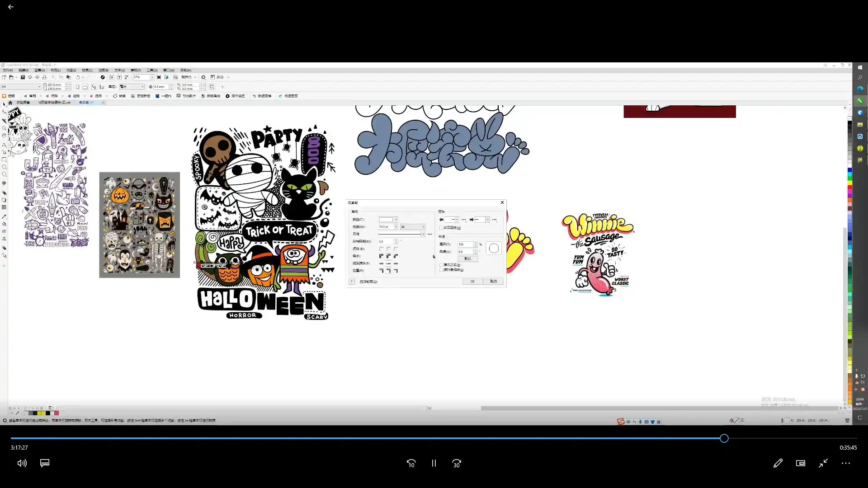The height and width of the screenshot is (488, 868).
Task: Toggle the 共享属性 checkbox
Action: tap(441, 228)
